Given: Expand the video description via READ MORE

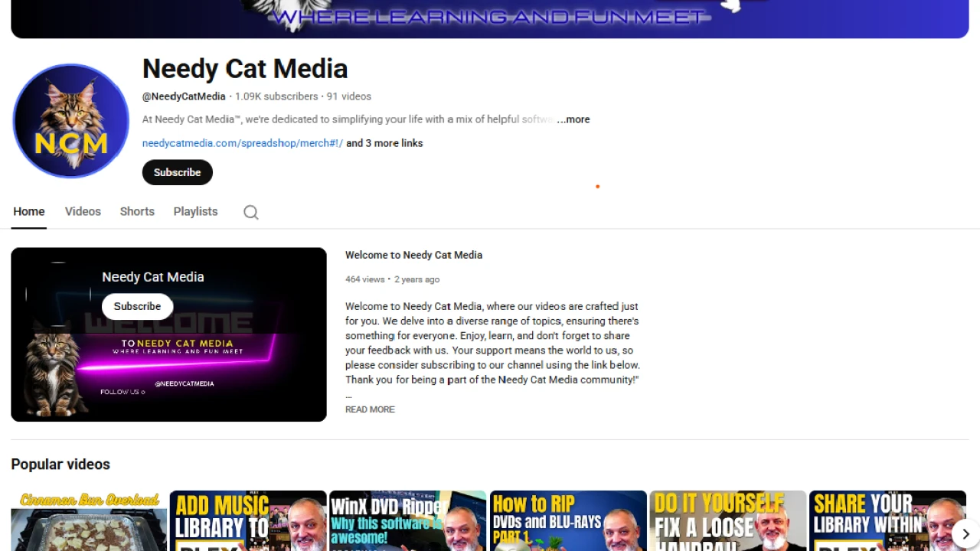Looking at the screenshot, I should (370, 409).
